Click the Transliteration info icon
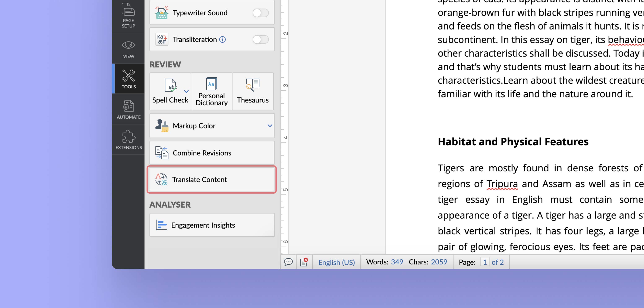 click(222, 39)
